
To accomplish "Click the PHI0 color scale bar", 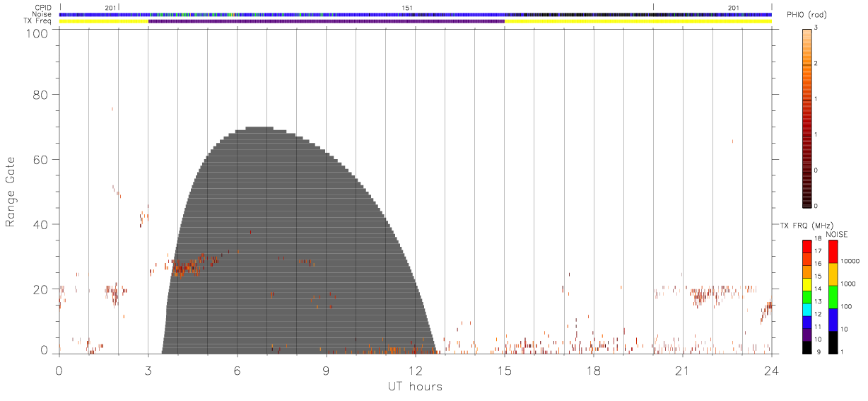I will point(807,117).
